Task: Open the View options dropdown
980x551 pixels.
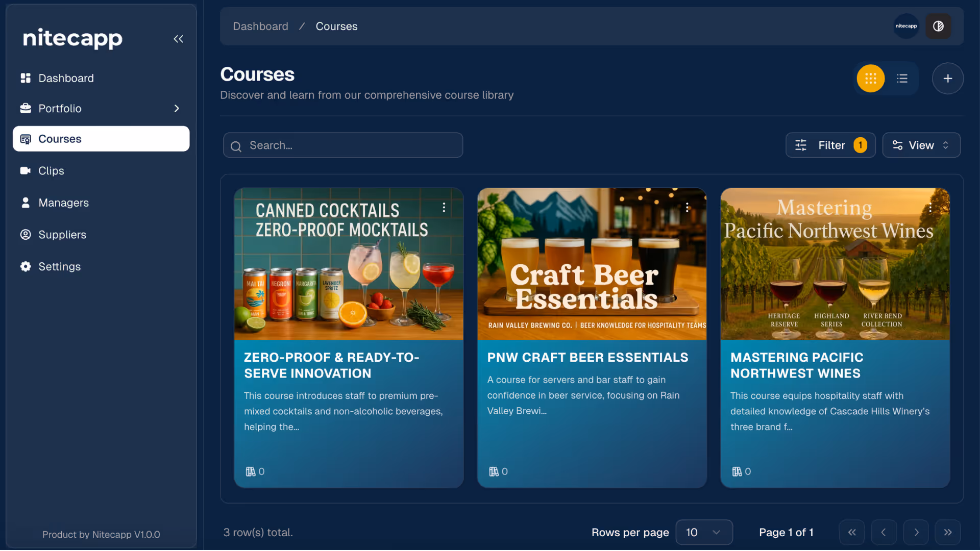Action: pyautogui.click(x=921, y=145)
